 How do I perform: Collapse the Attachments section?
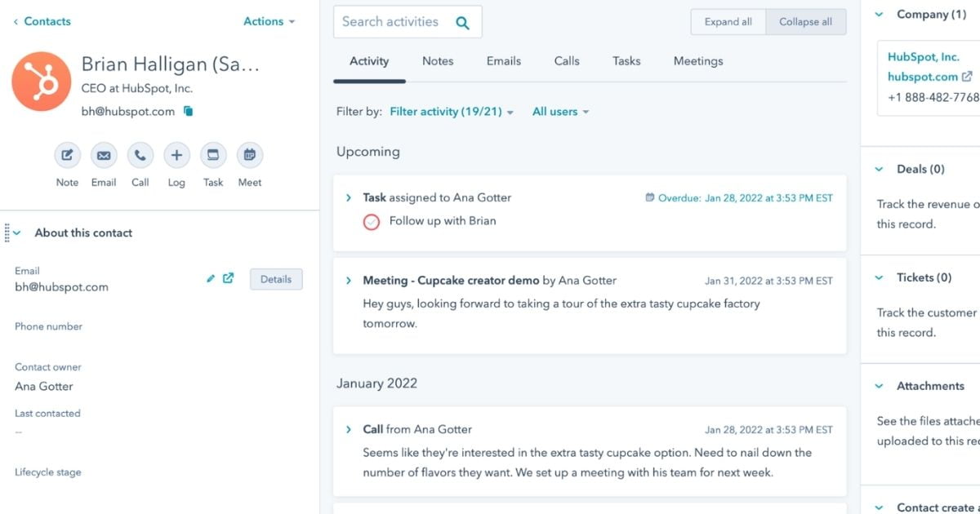click(x=880, y=387)
